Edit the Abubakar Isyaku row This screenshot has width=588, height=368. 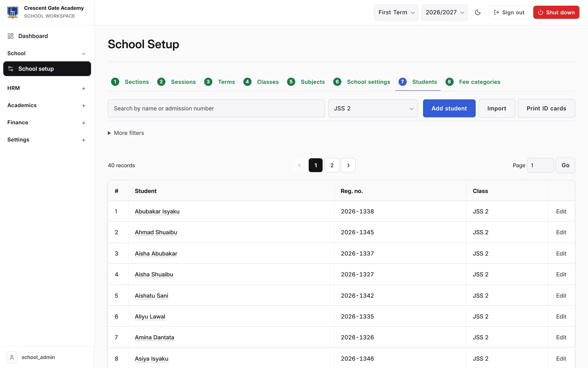tap(561, 211)
